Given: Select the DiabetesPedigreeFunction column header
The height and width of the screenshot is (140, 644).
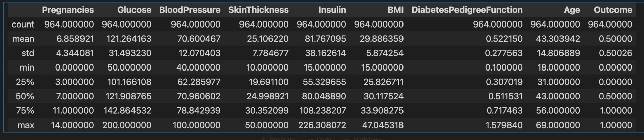Looking at the screenshot, I should 467,10.
